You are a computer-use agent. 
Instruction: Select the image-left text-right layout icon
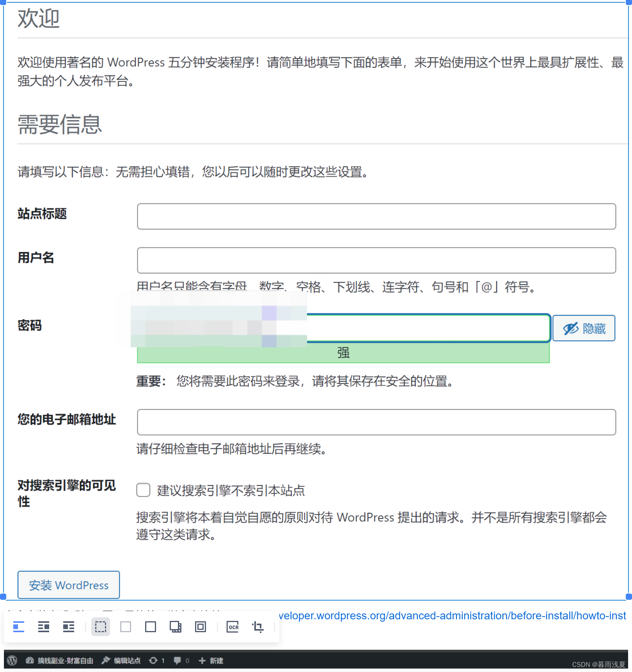[x=69, y=627]
